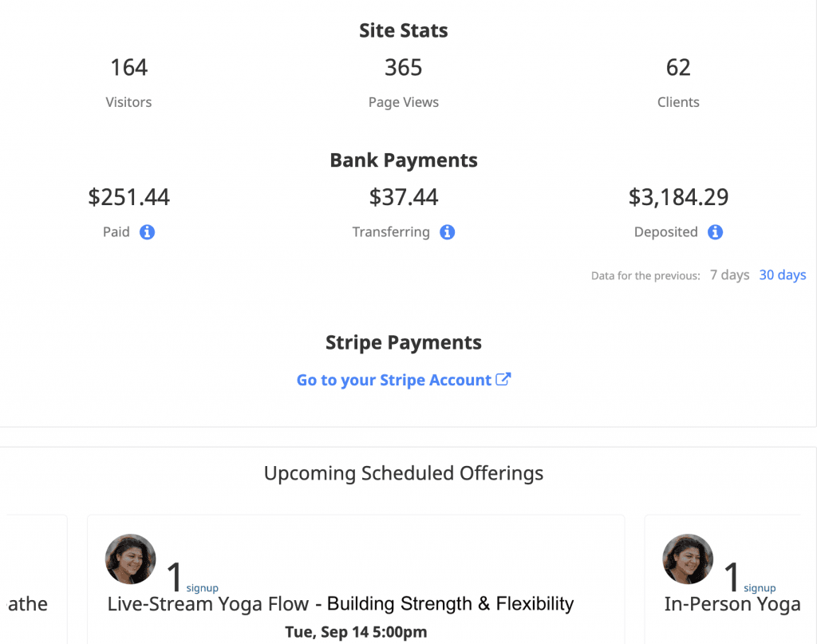
Task: Click external link icon after Stripe Account
Action: point(503,379)
